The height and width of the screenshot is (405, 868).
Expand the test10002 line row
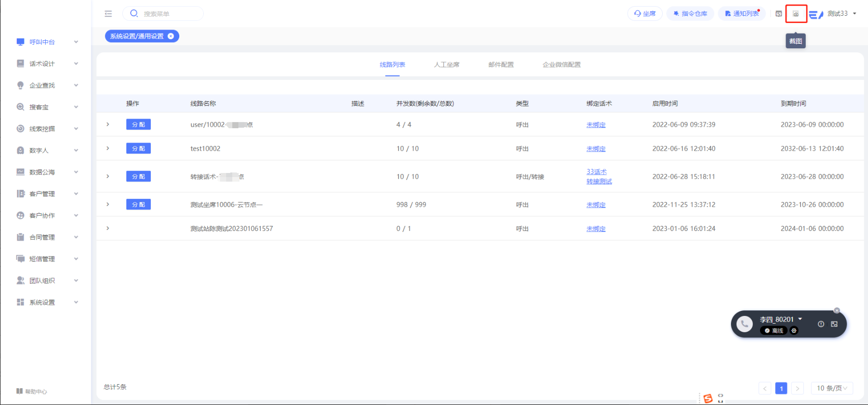pyautogui.click(x=107, y=148)
